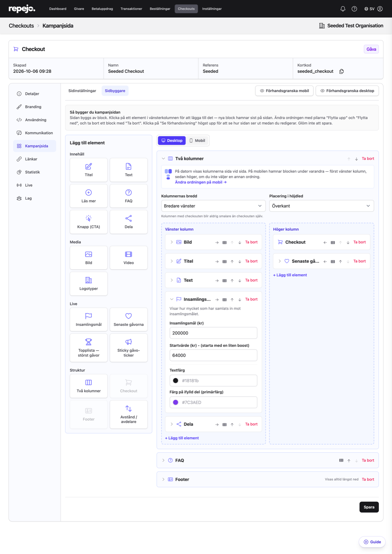
Task: Switch canvas to Desktop view
Action: [x=172, y=141]
